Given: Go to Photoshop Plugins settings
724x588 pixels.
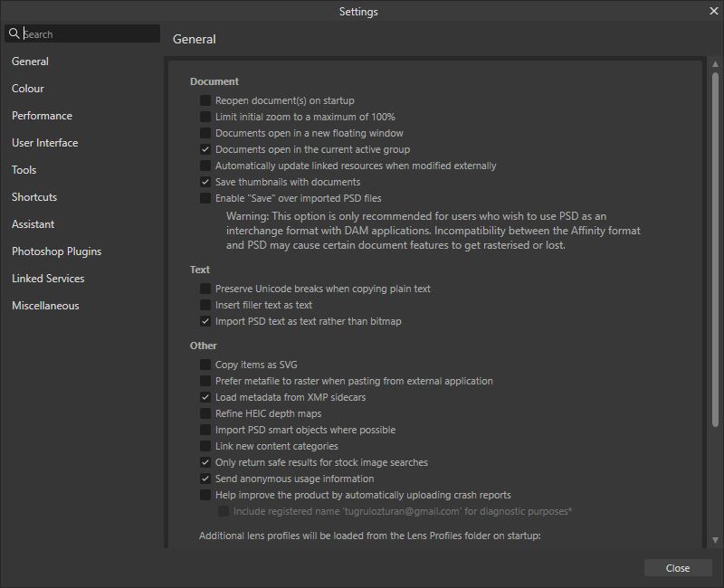Looking at the screenshot, I should (56, 251).
